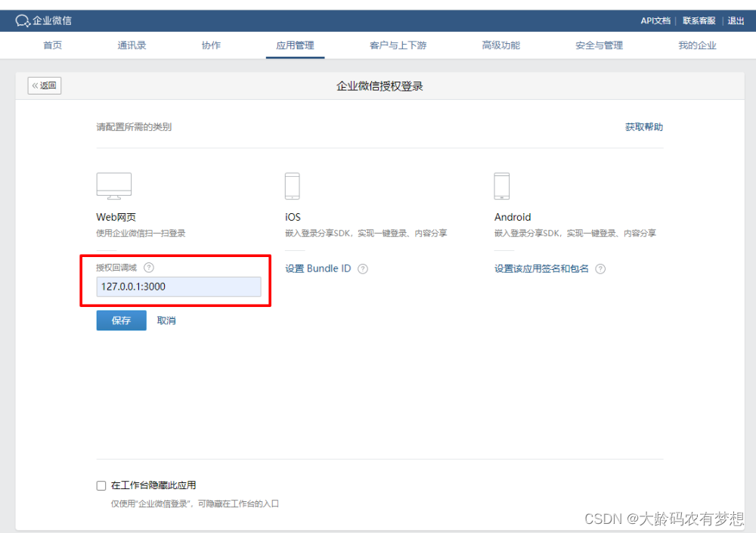Screen dimensions: 756x533
Task: Click the Web网页 monitor icon
Action: (114, 186)
